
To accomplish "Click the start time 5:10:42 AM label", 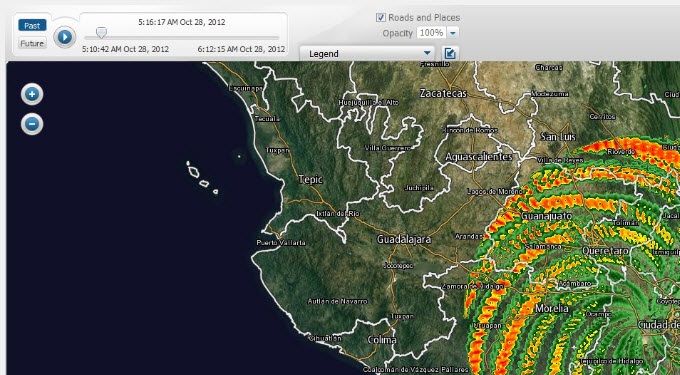I will 125,49.
